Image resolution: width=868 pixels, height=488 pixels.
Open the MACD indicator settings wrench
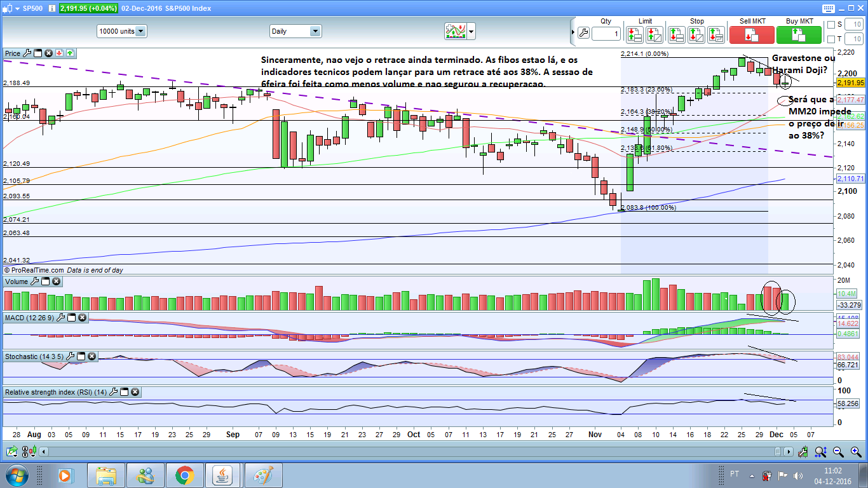coord(61,318)
